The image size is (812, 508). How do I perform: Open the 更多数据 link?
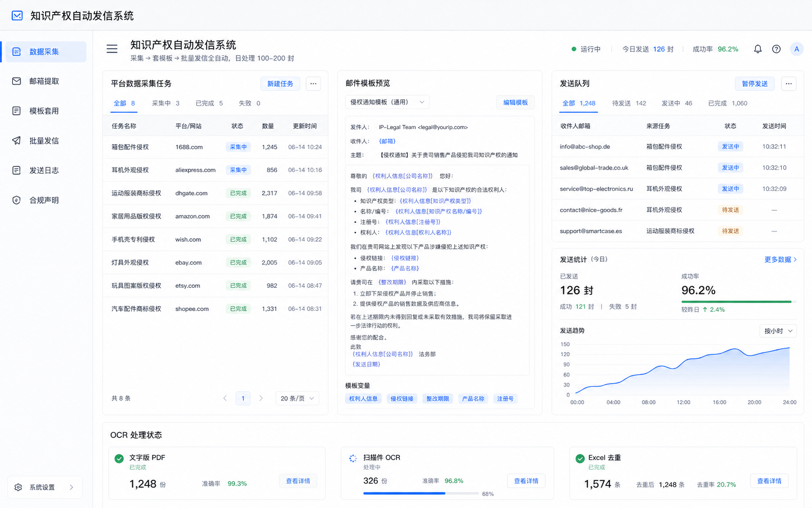click(x=780, y=260)
